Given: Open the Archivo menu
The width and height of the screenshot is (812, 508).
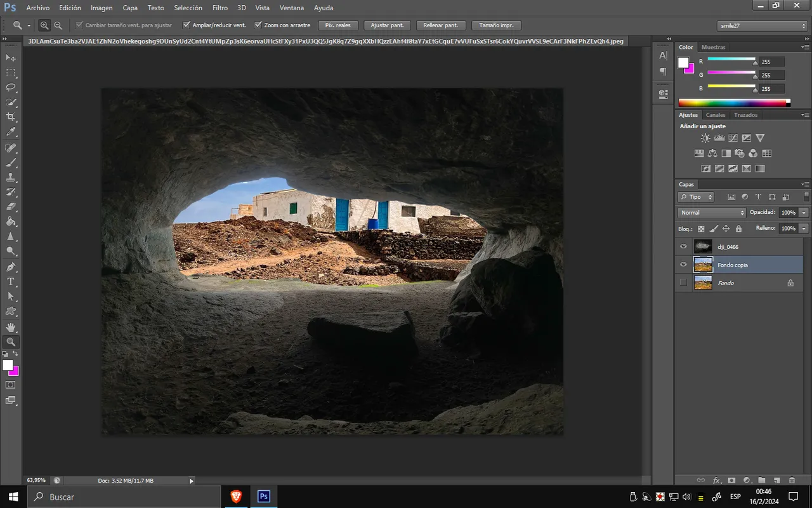Looking at the screenshot, I should pos(38,8).
